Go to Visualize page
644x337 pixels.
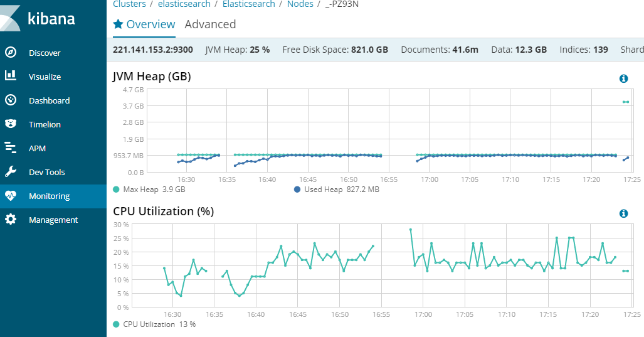click(x=45, y=77)
